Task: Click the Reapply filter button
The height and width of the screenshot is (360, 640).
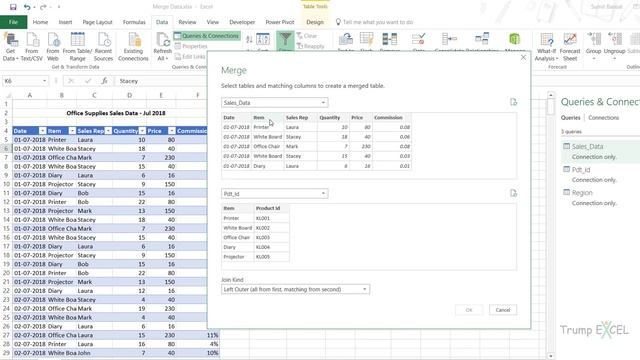Action: click(311, 46)
